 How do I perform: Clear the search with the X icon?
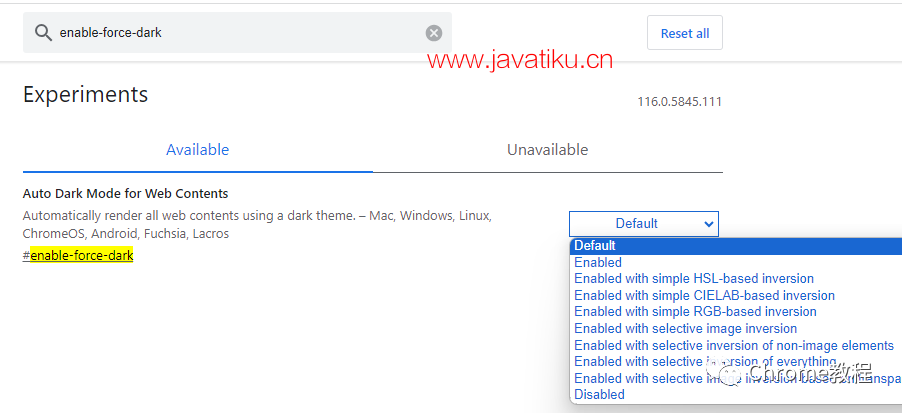click(x=434, y=33)
